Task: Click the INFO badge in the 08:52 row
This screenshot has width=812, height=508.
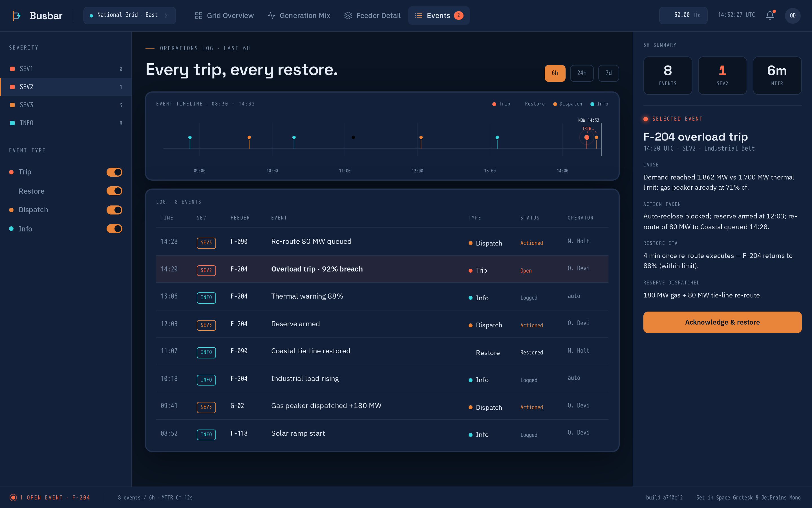Action: (x=206, y=434)
